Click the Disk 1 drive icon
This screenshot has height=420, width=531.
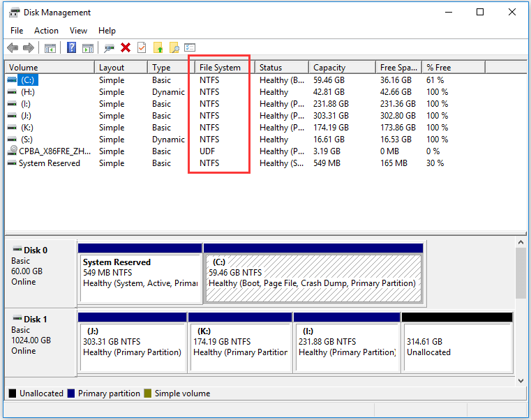17,318
